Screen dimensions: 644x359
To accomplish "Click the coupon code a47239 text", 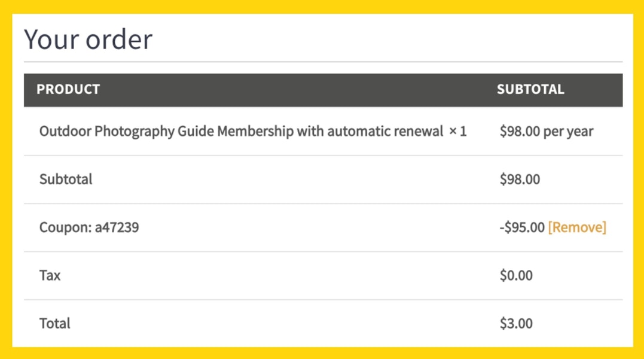I will (x=117, y=227).
